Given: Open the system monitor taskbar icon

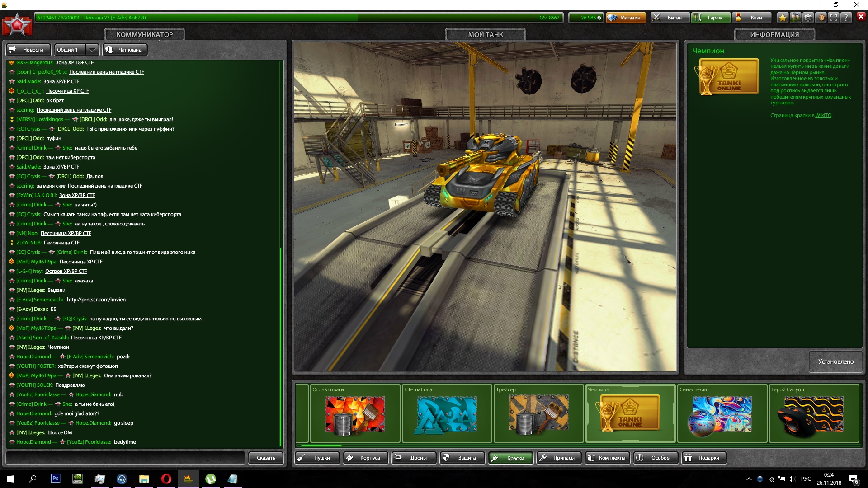Looking at the screenshot, I should point(99,479).
